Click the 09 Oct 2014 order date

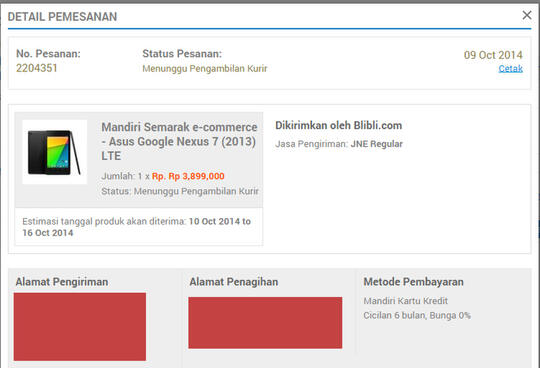[493, 55]
